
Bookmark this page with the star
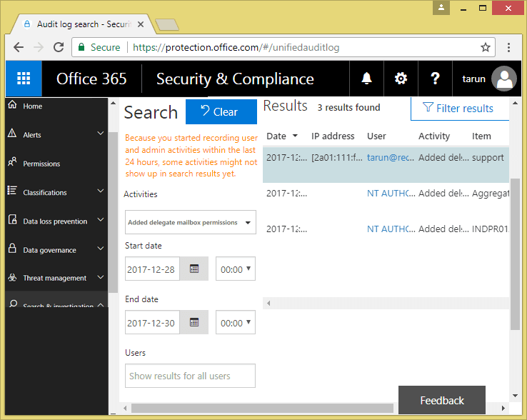coord(485,47)
